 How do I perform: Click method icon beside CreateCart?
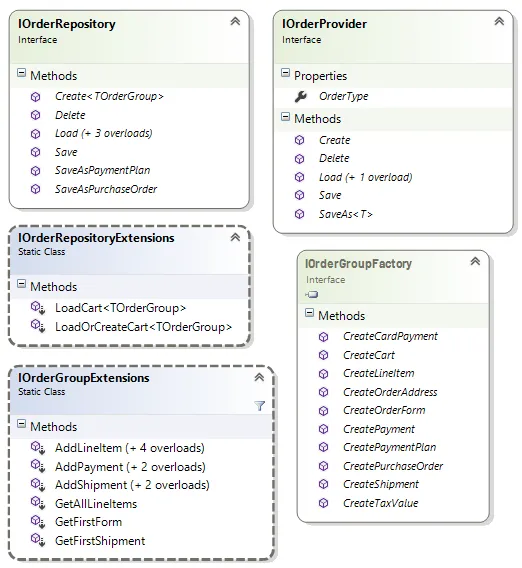pos(323,355)
